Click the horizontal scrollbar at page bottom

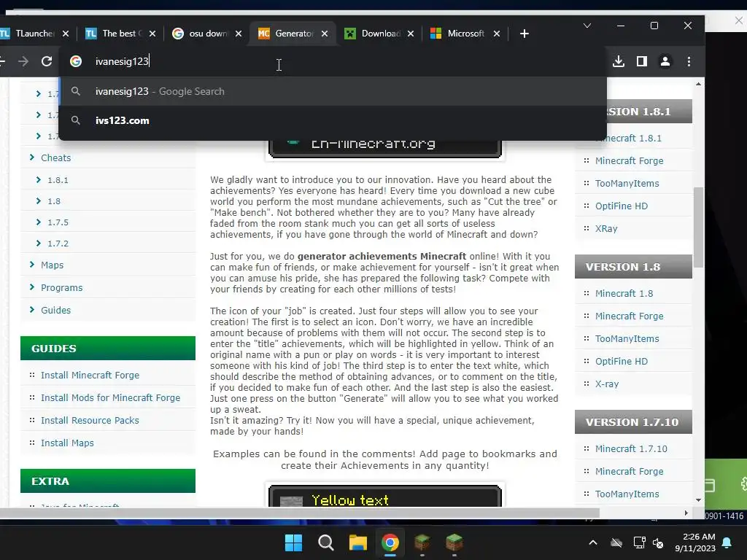click(299, 513)
